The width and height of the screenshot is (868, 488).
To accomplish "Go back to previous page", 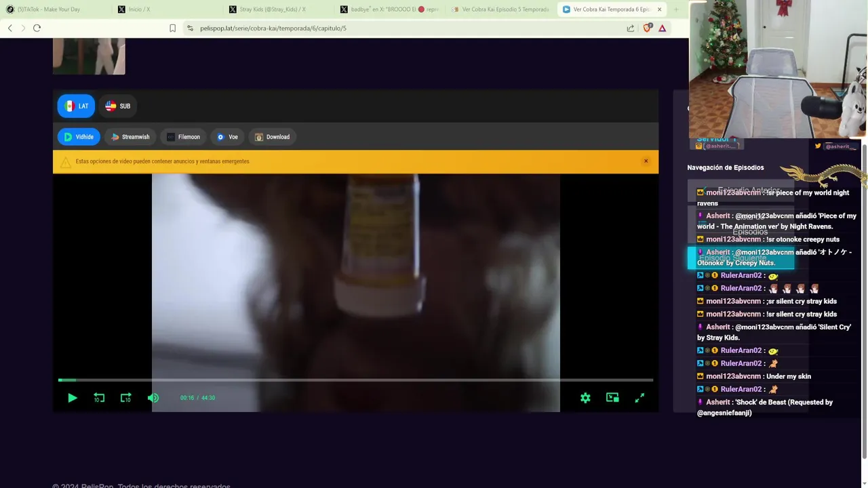I will (x=9, y=28).
